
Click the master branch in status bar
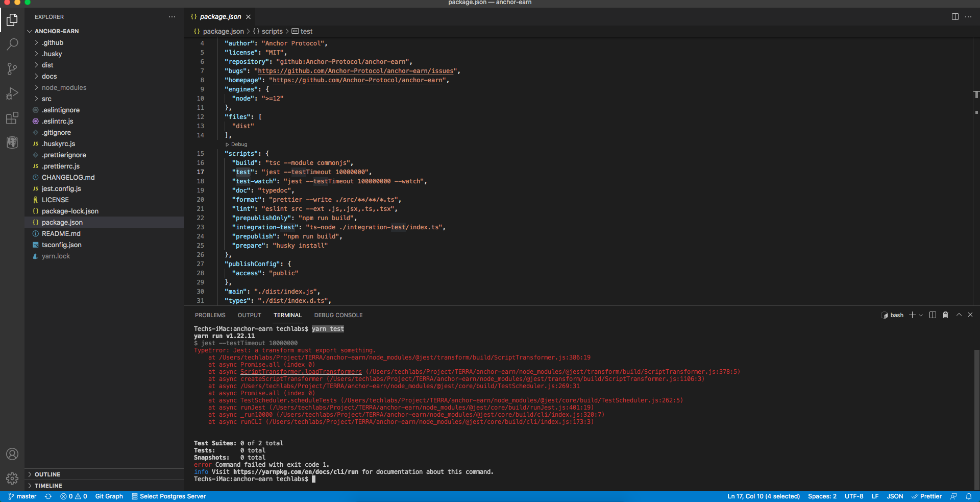pos(22,496)
